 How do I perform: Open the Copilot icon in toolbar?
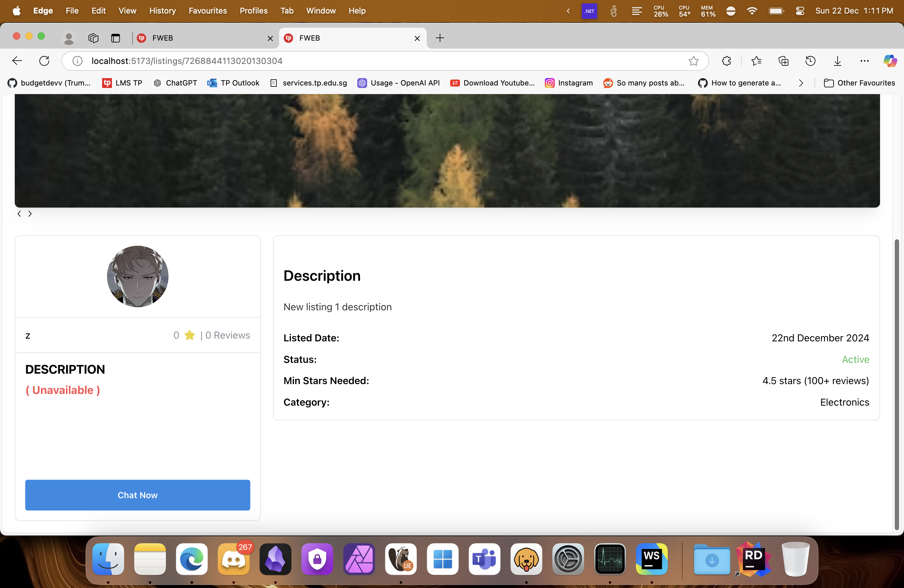890,61
